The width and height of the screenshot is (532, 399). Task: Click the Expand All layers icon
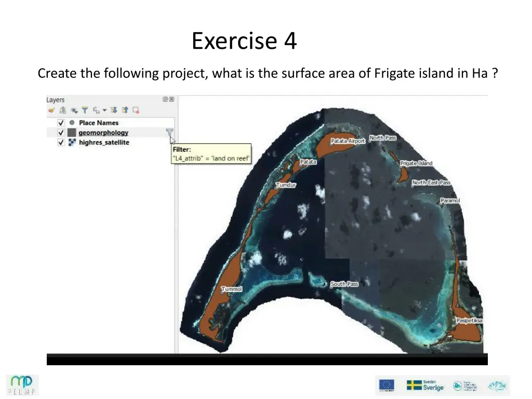[x=114, y=110]
